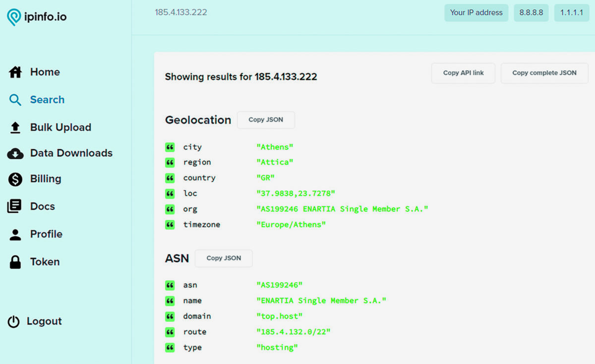
Task: Click the country value "GR"
Action: point(266,178)
